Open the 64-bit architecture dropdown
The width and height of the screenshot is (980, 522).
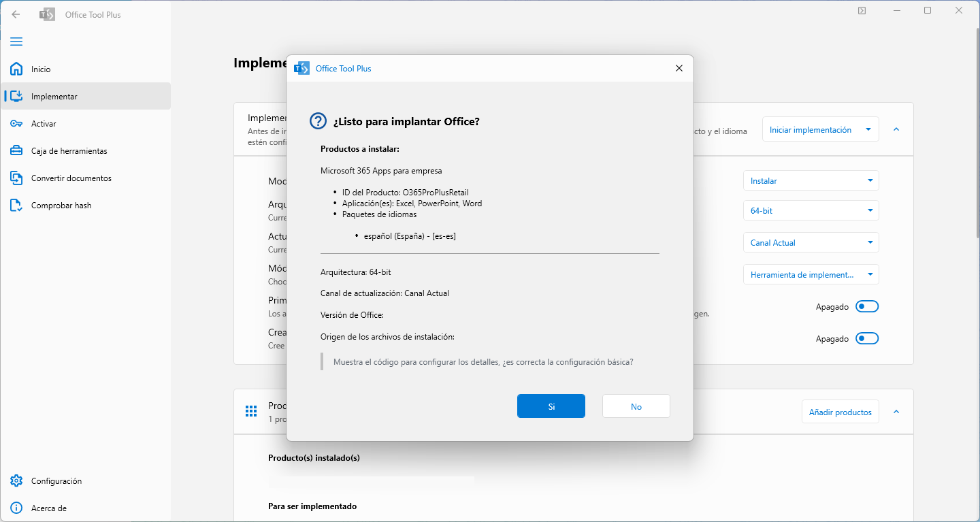[811, 210]
